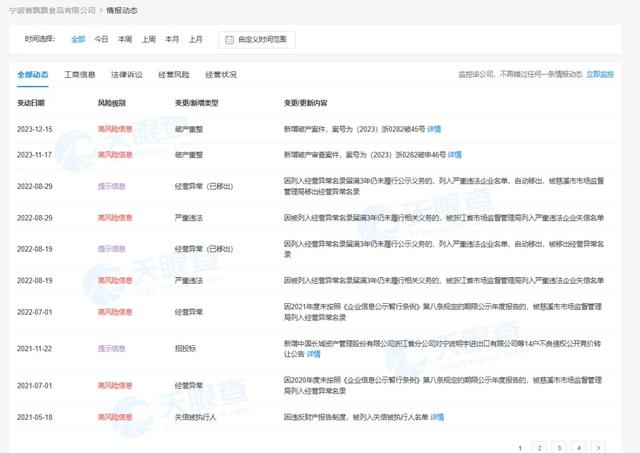Open 详情 for the 2023-12-15 bankruptcy case
Image resolution: width=640 pixels, height=453 pixels.
click(433, 129)
